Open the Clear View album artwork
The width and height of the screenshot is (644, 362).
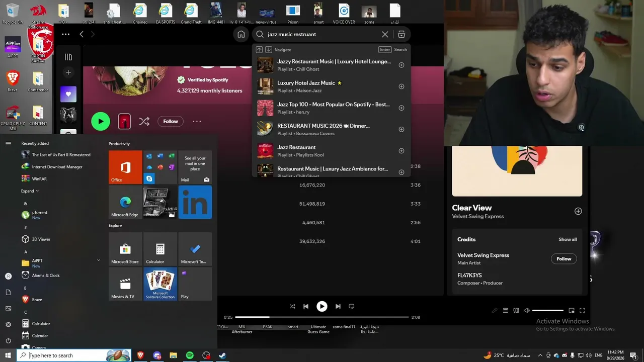[517, 171]
